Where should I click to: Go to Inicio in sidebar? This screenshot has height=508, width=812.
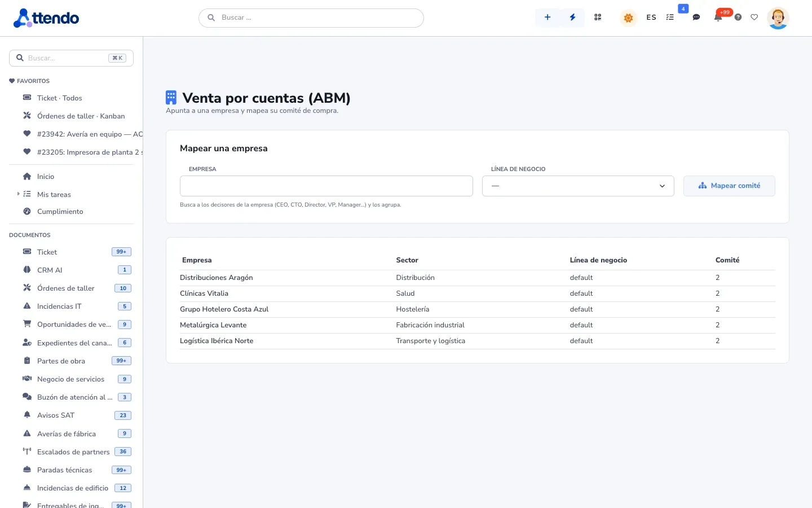point(46,177)
